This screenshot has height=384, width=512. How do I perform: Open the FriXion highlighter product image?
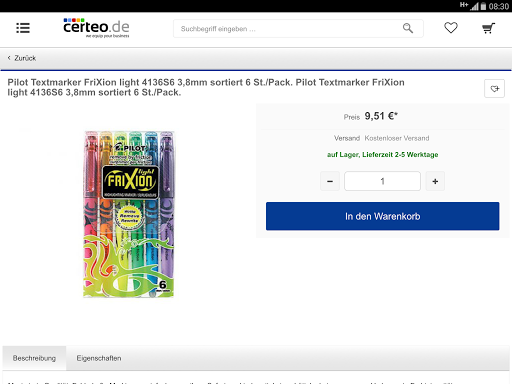coord(129,214)
